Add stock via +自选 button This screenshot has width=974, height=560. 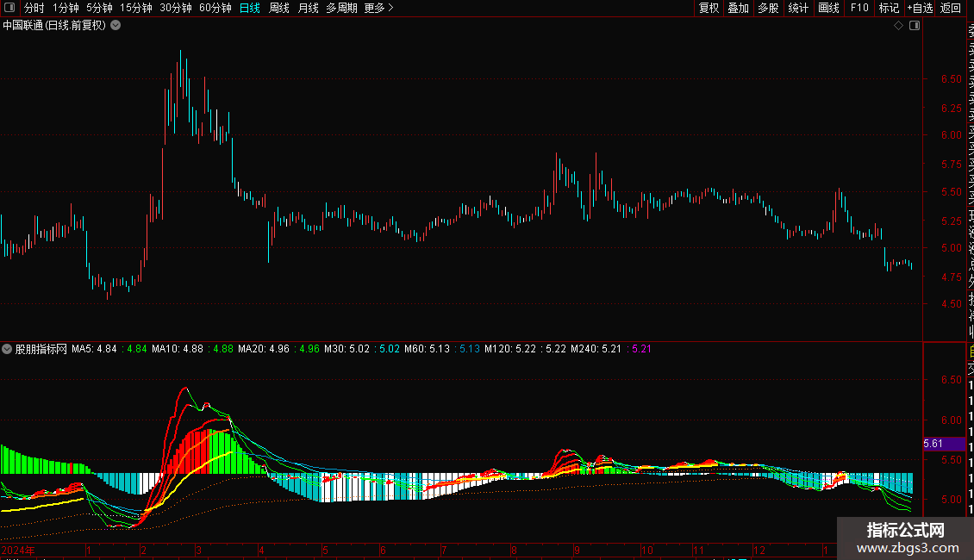(920, 8)
